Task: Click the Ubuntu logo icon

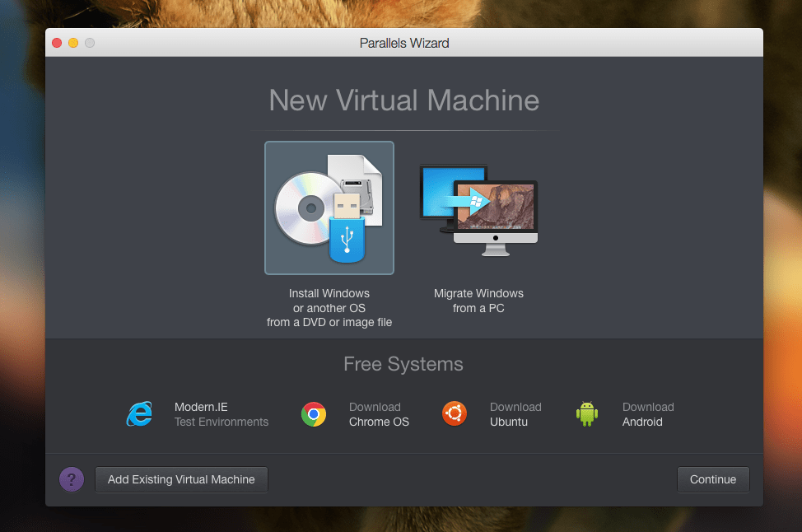Action: pos(455,413)
